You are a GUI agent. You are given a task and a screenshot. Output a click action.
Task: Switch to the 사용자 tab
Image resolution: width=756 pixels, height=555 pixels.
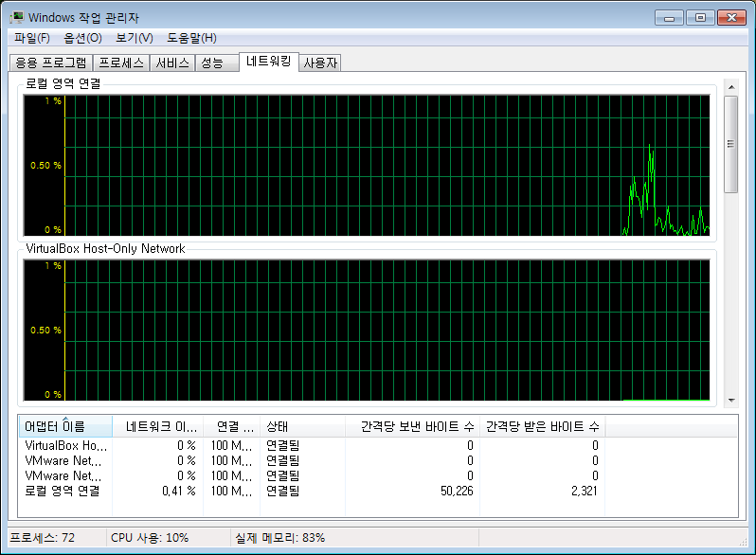pyautogui.click(x=320, y=63)
